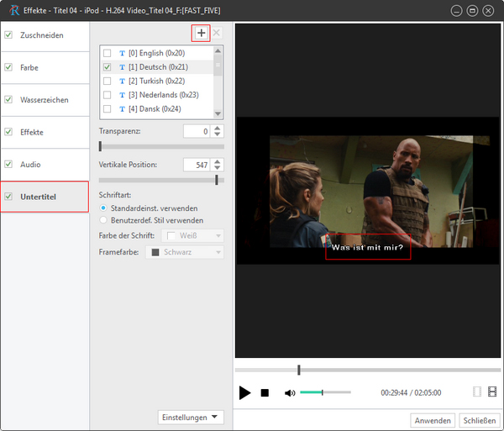Screen dimensions: 504x431
Task: Open the Zuschneiden tab
Action: point(45,35)
